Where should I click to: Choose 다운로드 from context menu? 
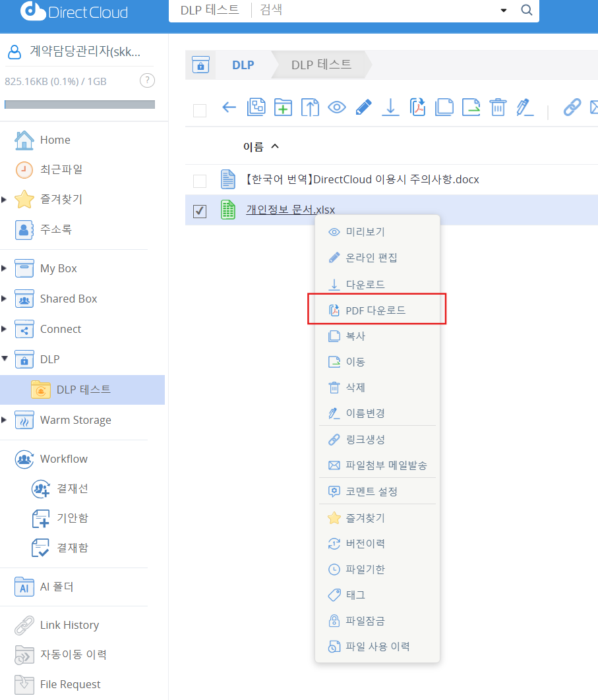(x=377, y=284)
